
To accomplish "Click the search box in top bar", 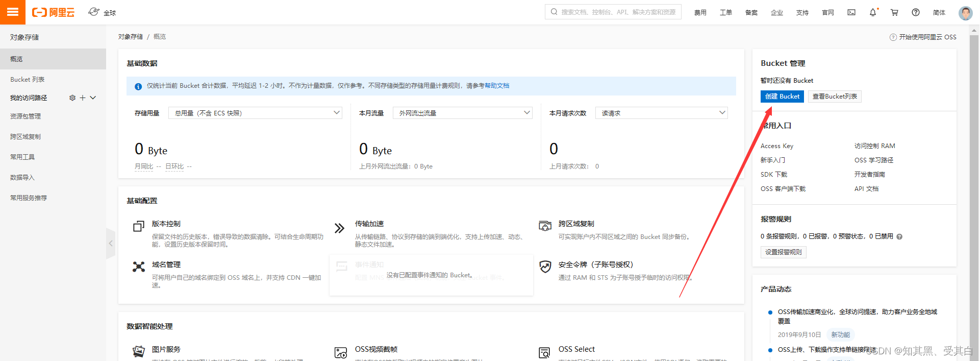I will pyautogui.click(x=613, y=12).
